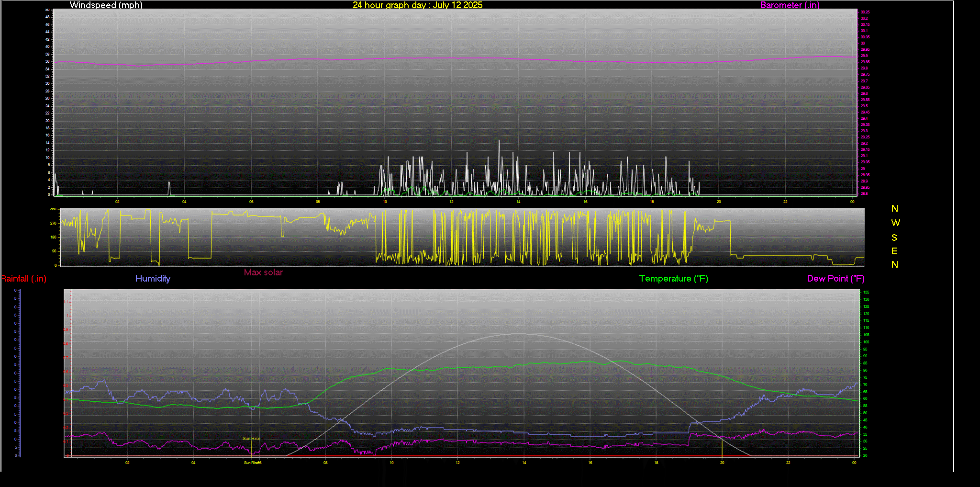The height and width of the screenshot is (487, 980).
Task: Click the Max solar legend label
Action: pos(263,272)
